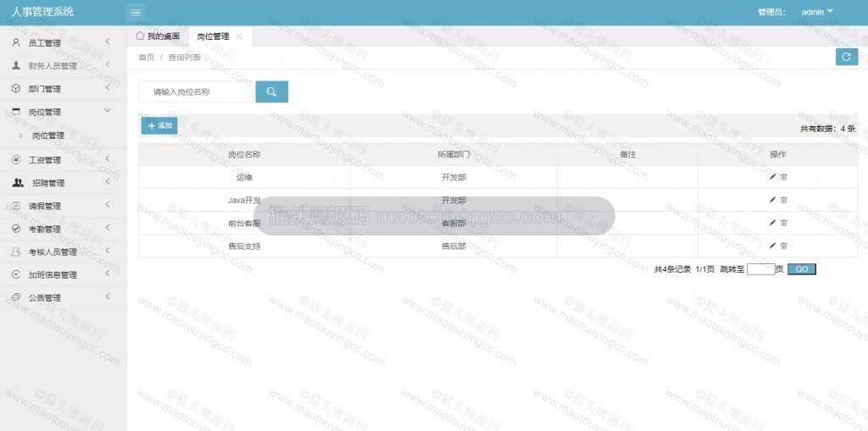Image resolution: width=868 pixels, height=431 pixels.
Task: Focus the 请输入岗位名称 search field
Action: [x=196, y=91]
